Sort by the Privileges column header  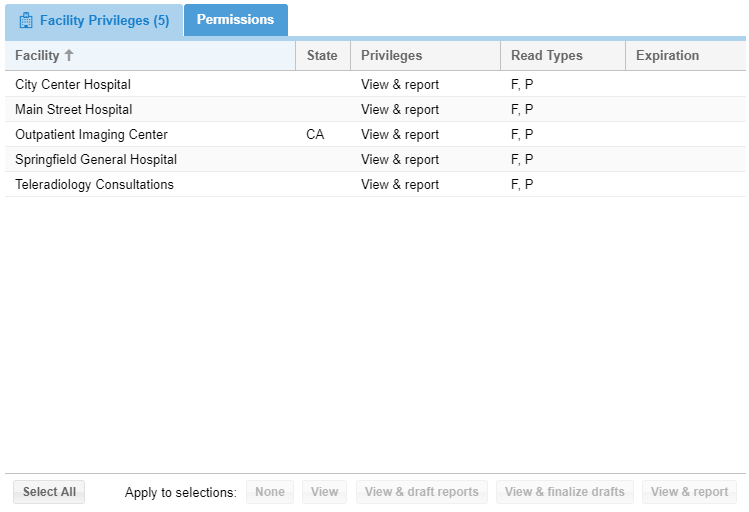coord(425,55)
